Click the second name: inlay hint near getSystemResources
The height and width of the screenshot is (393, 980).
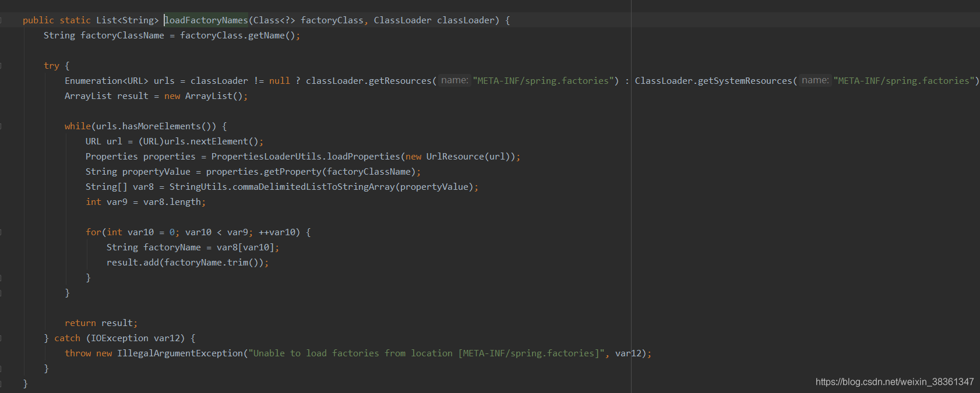coord(815,80)
